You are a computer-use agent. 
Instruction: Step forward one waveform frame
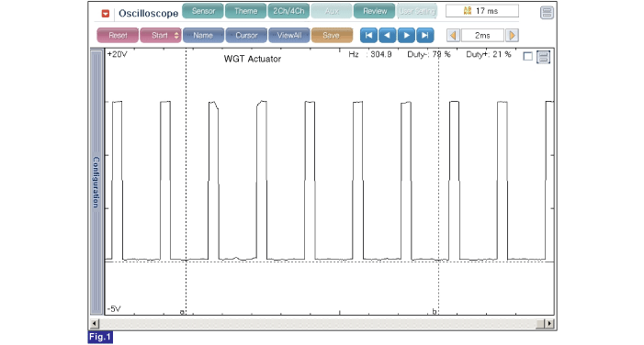coord(406,35)
